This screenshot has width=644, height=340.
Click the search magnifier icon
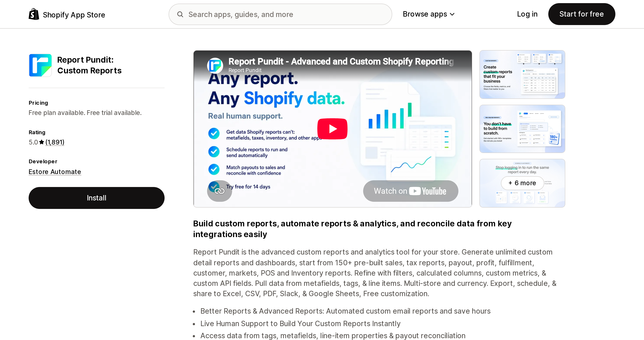180,14
